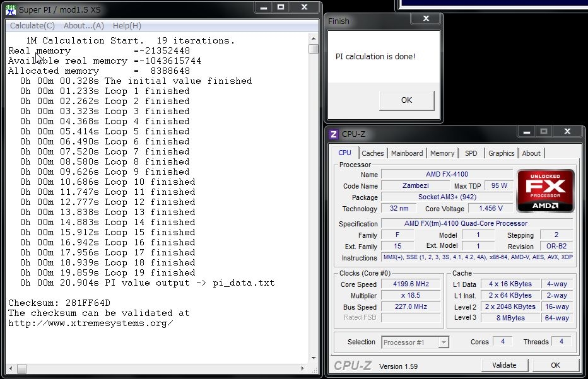Image resolution: width=588 pixels, height=379 pixels.
Task: Click the L1 Data value 4 x 16 KBytes
Action: tap(510, 284)
